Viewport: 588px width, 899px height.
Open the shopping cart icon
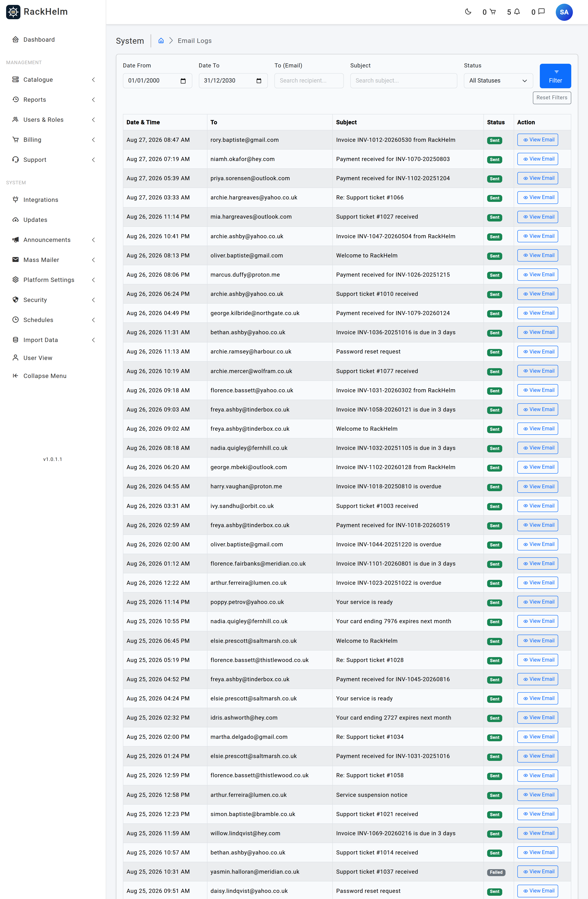(x=492, y=12)
